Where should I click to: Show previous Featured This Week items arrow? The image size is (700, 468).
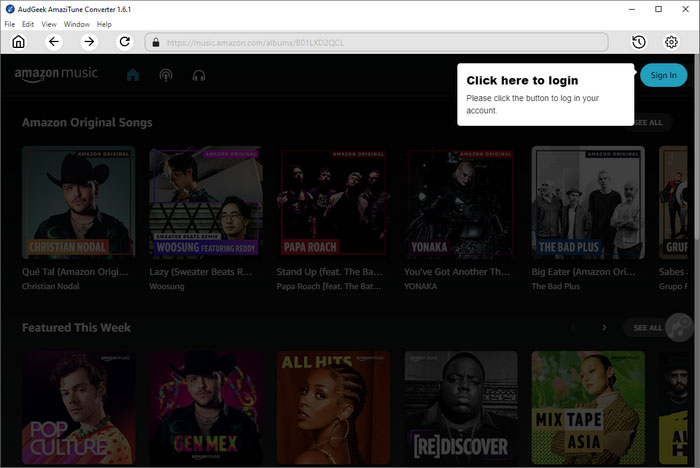click(573, 328)
